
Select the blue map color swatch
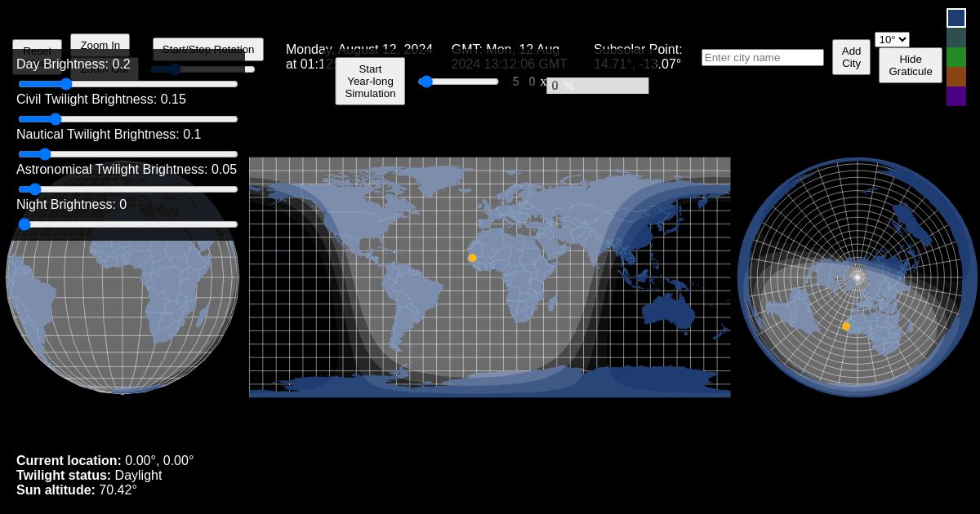click(956, 18)
